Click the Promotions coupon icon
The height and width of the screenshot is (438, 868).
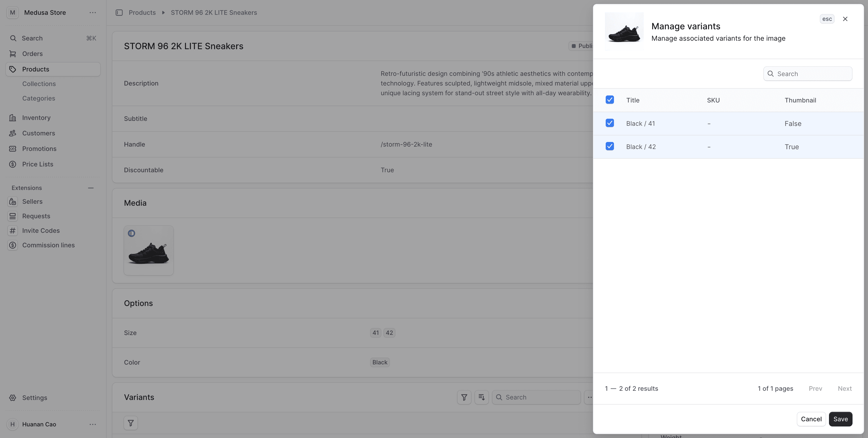click(13, 149)
